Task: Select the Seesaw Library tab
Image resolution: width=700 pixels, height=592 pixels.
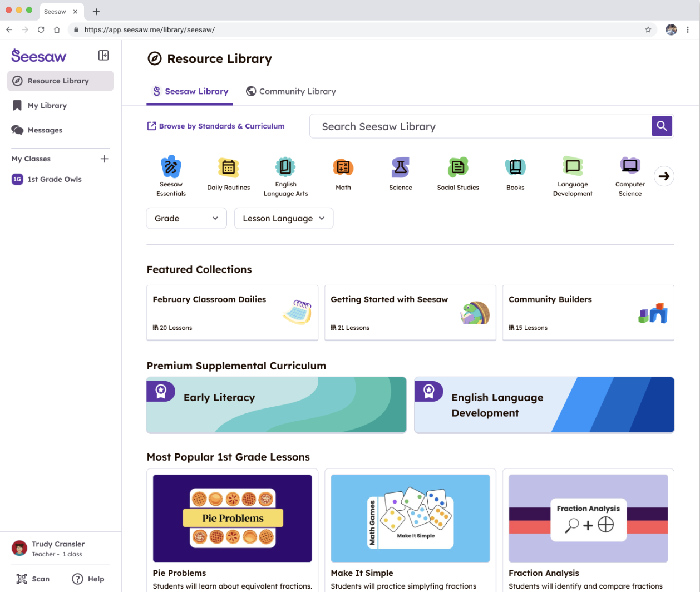Action: tap(189, 91)
